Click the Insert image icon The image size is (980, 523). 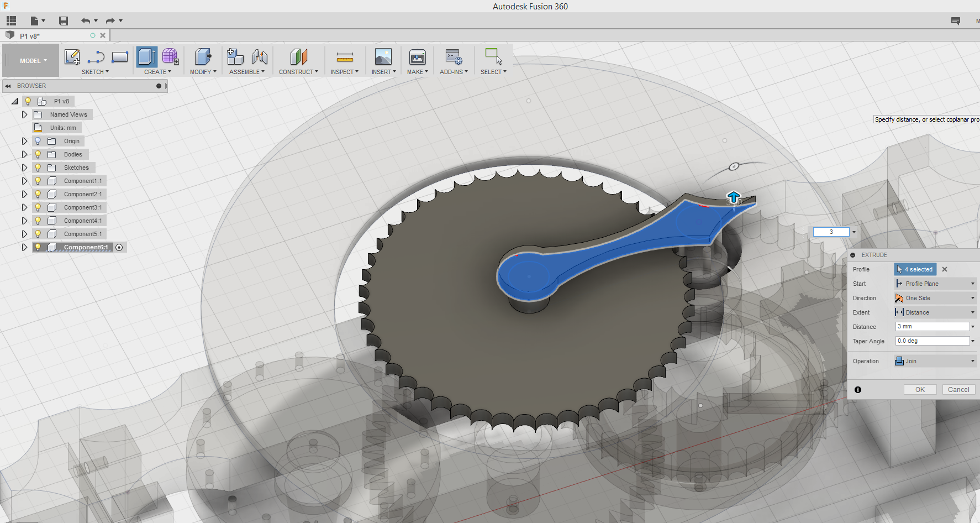(x=383, y=57)
